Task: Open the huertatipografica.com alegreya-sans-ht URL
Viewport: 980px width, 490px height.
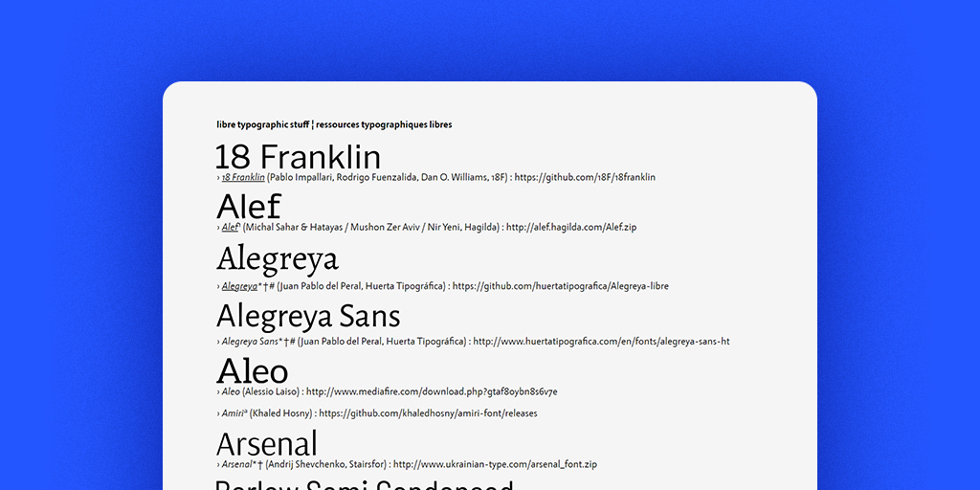Action: point(601,342)
